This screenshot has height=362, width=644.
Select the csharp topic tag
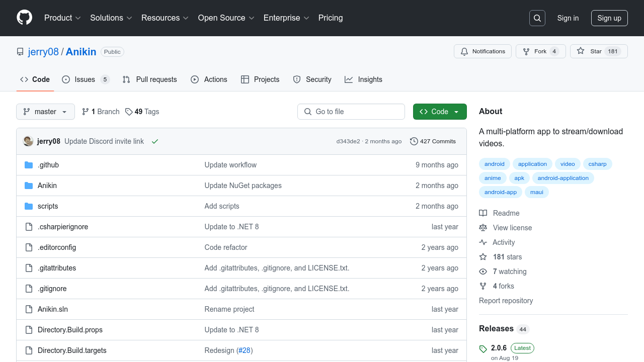pos(598,164)
